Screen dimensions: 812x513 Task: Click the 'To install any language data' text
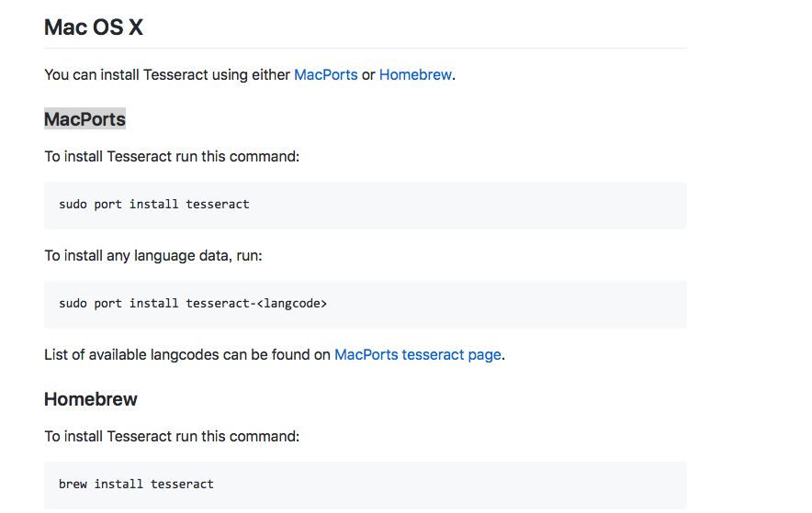pos(153,256)
